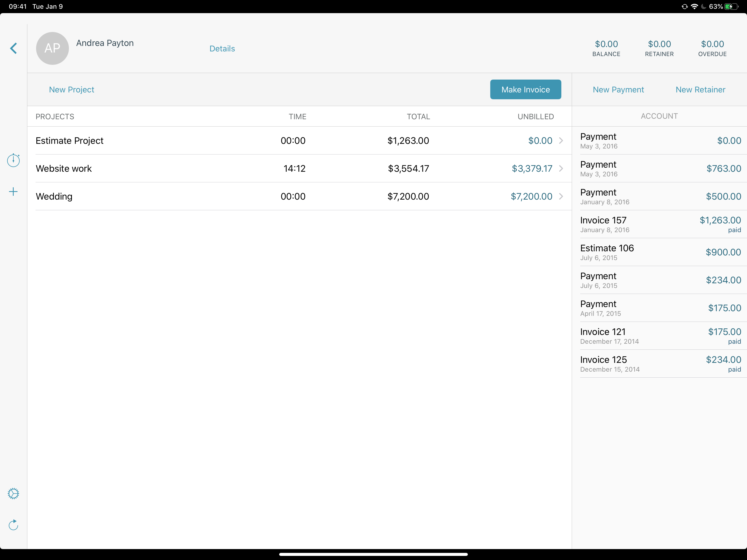This screenshot has width=747, height=560.
Task: Open the April 17, 2015 Payment
Action: pos(660,308)
